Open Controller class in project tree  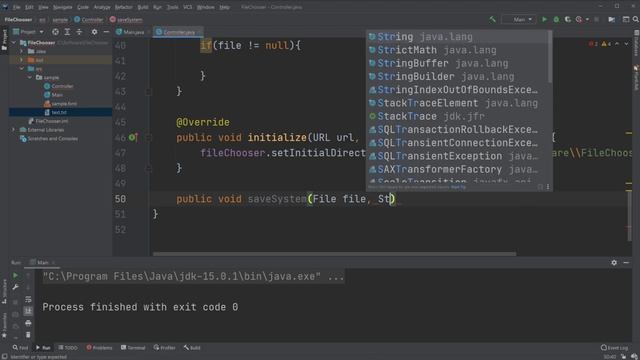(62, 86)
